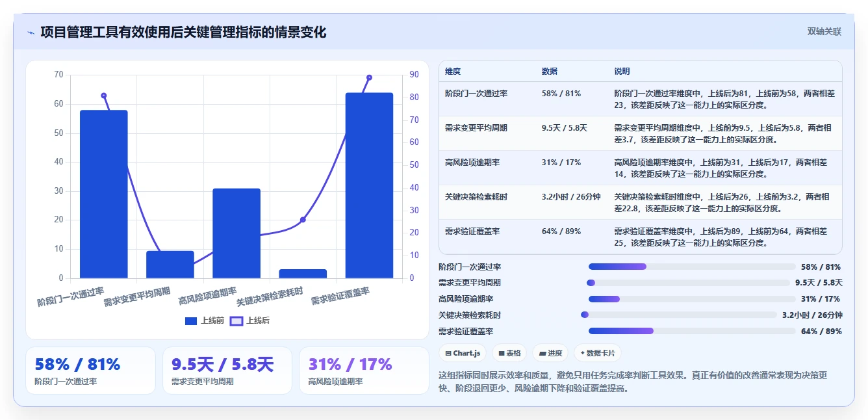The image size is (868, 420).
Task: Click table cell 58% / 81%
Action: click(561, 94)
